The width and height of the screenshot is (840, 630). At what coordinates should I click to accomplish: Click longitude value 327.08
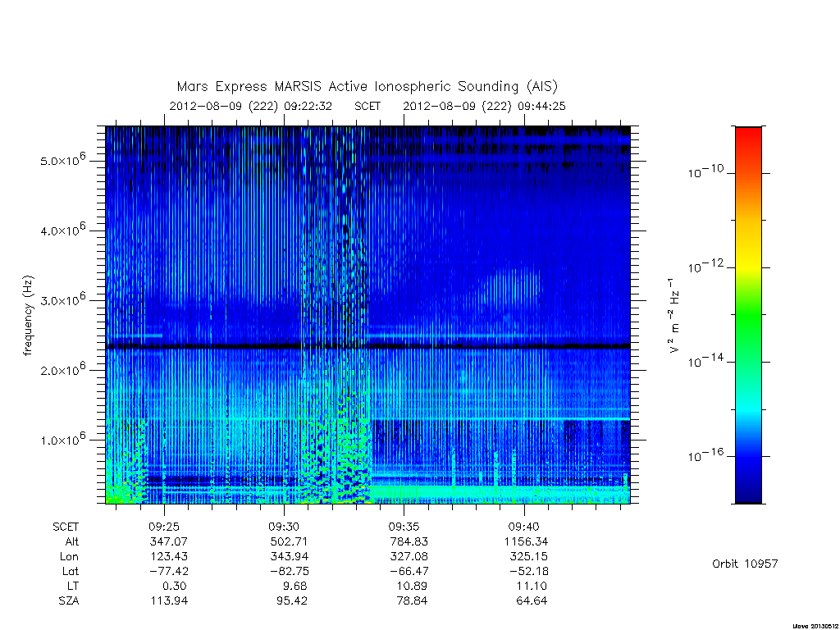click(409, 557)
